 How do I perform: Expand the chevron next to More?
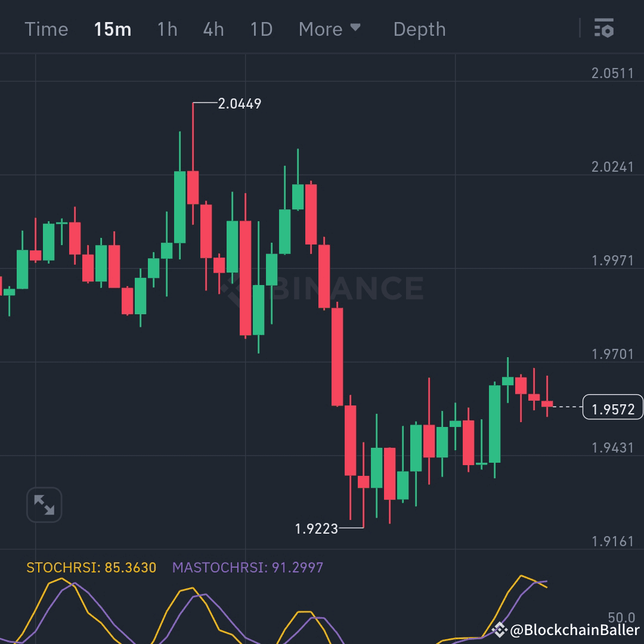[356, 29]
